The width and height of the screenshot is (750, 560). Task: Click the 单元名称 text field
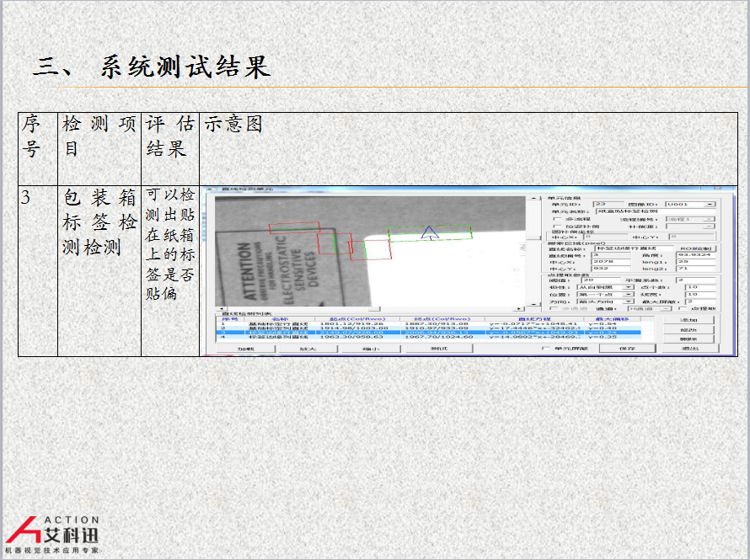point(656,211)
